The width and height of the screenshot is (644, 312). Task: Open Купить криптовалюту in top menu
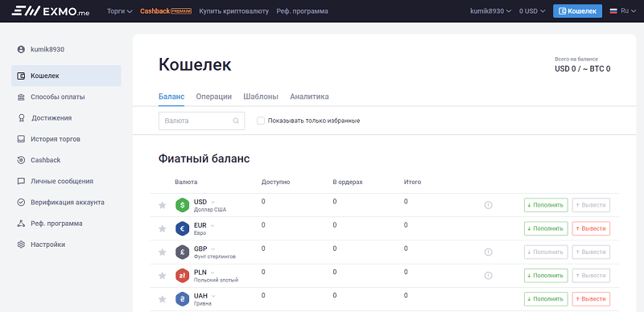233,11
